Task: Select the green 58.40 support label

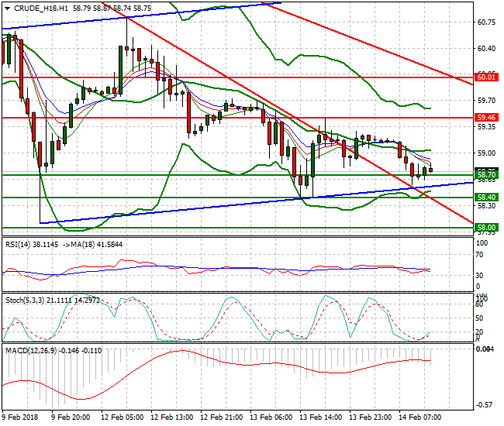Action: 486,197
